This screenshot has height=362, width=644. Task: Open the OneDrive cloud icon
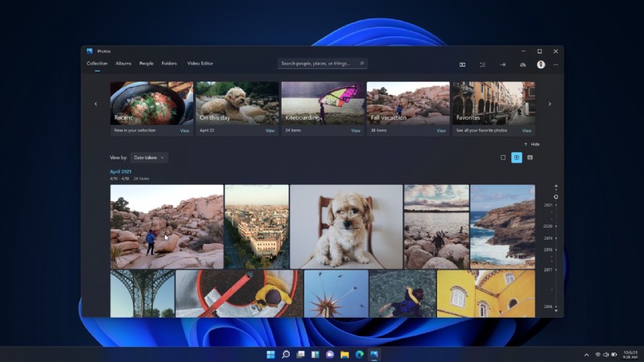(522, 64)
